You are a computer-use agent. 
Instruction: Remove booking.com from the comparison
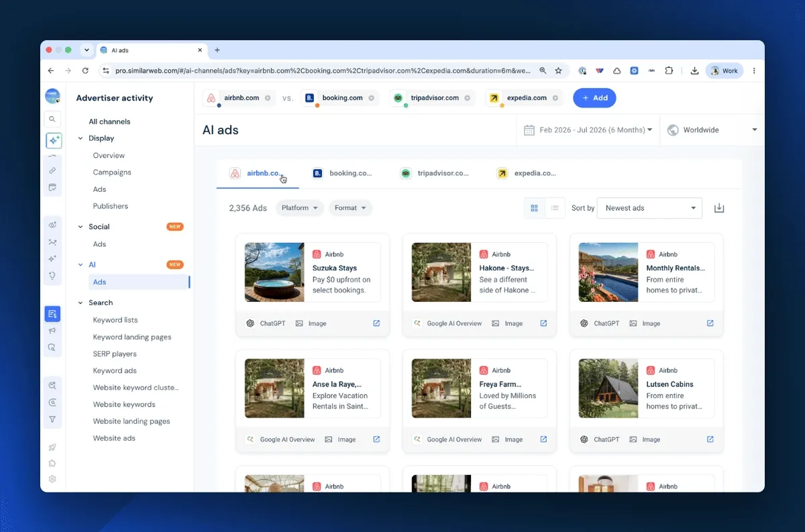[370, 98]
